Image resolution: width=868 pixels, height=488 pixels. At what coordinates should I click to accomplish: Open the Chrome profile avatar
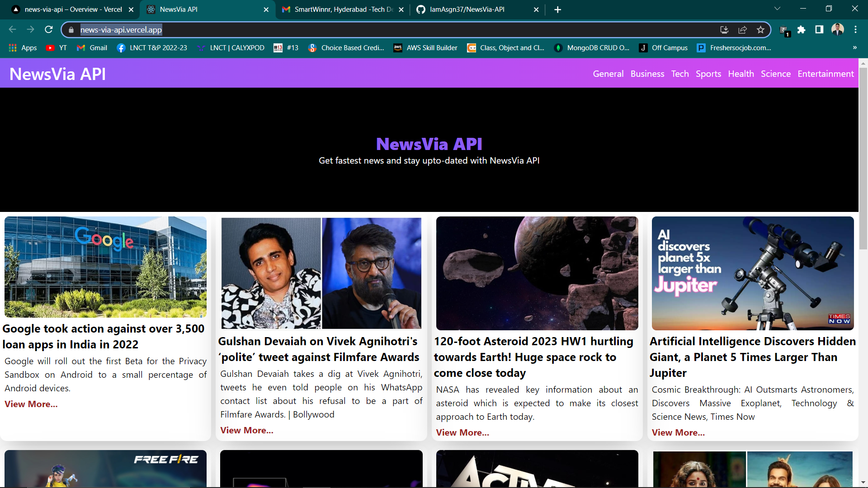click(x=838, y=30)
